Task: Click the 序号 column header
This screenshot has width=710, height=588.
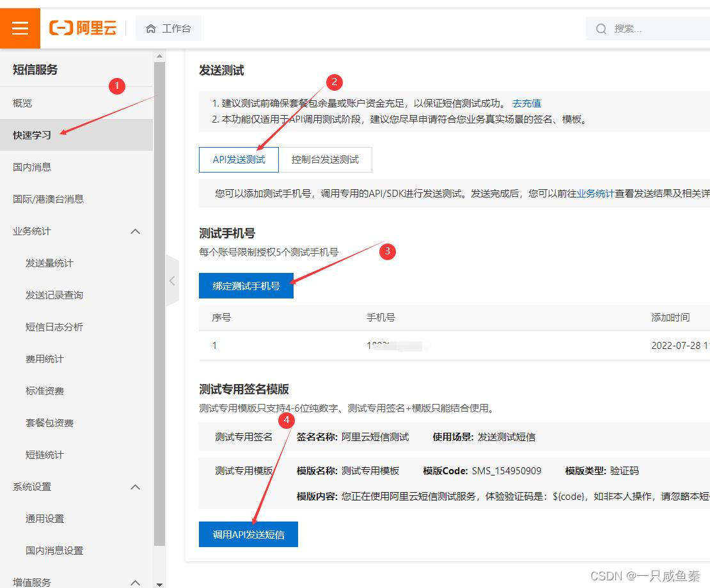Action: (x=221, y=318)
